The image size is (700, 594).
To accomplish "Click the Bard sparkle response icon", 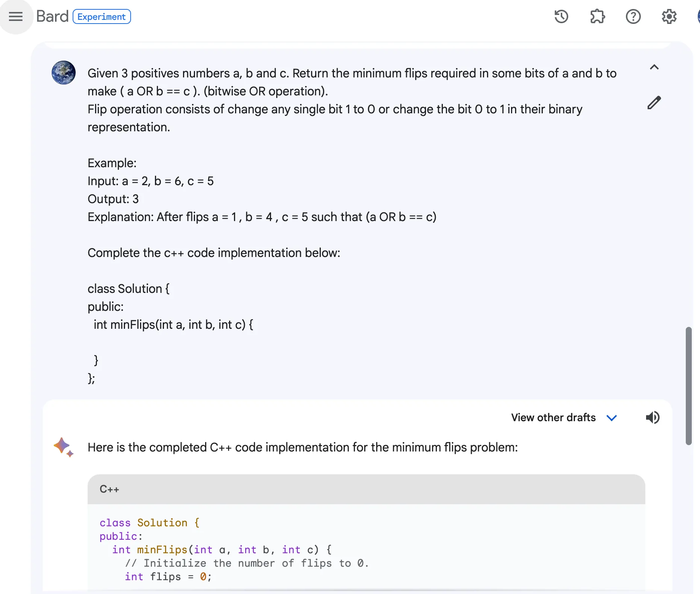I will tap(64, 447).
